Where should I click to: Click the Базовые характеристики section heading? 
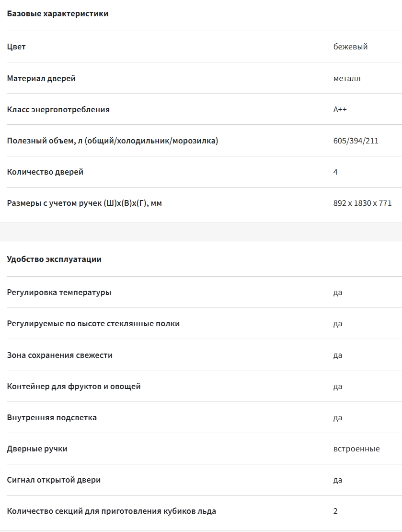pos(57,14)
